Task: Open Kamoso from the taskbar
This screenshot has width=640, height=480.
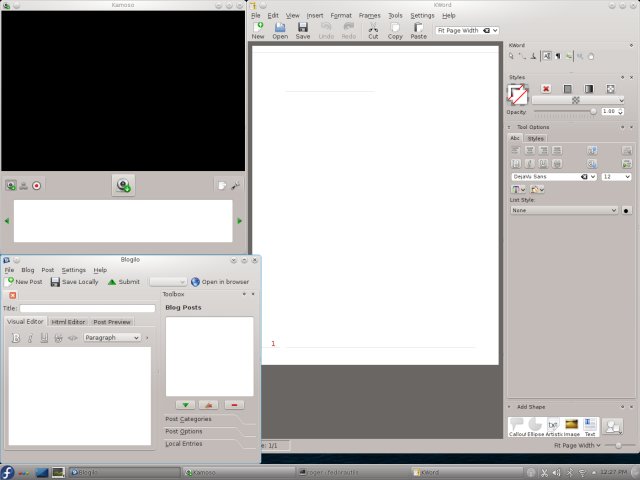Action: tap(238, 472)
